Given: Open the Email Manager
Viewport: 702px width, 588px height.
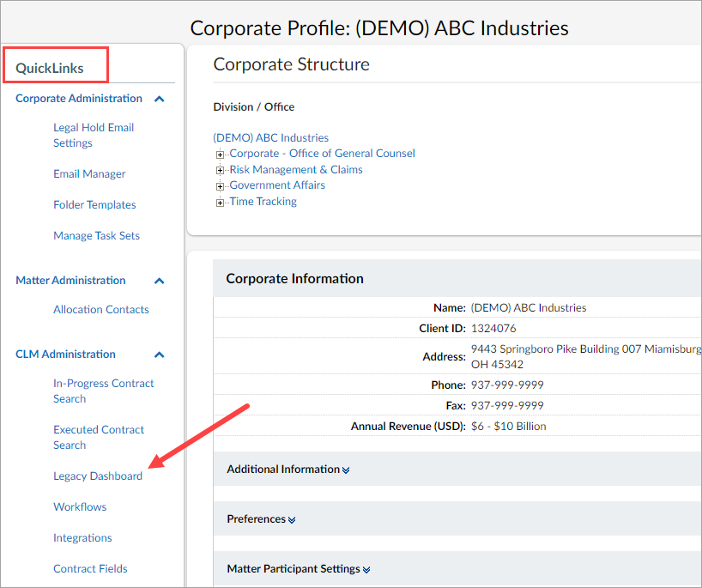Looking at the screenshot, I should coord(89,173).
